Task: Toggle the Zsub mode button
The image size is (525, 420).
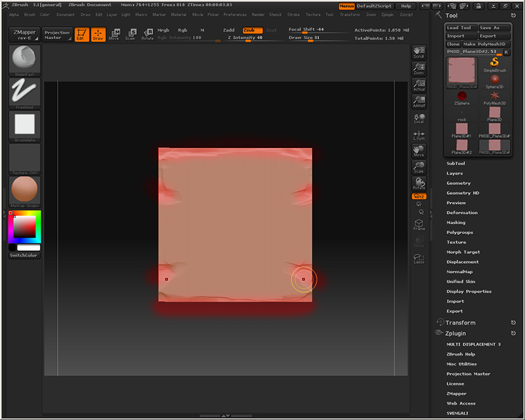Action: point(253,30)
